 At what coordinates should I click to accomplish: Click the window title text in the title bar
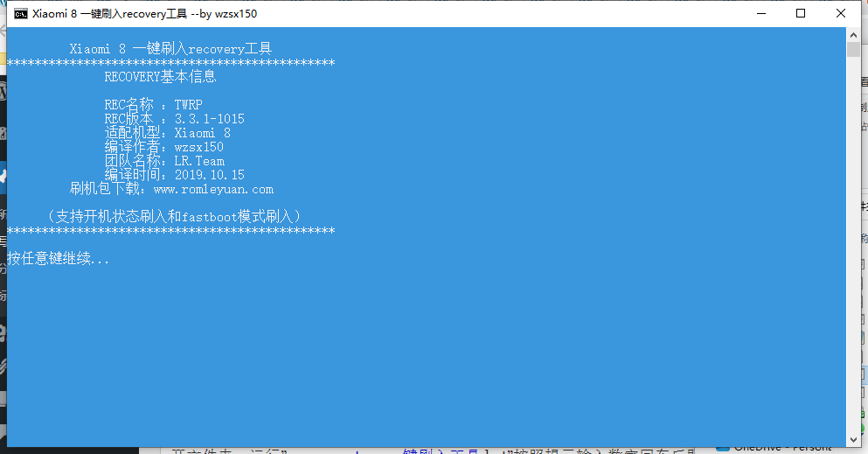coord(144,14)
